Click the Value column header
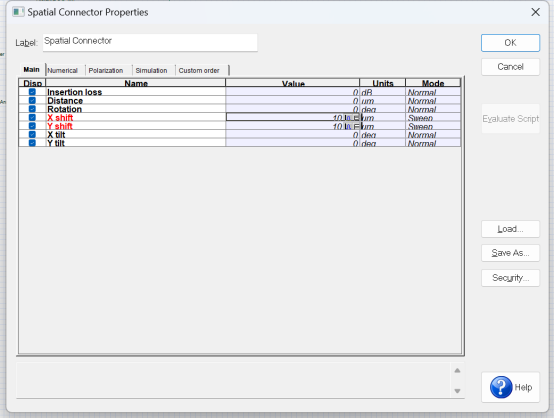This screenshot has width=554, height=419. click(x=293, y=83)
